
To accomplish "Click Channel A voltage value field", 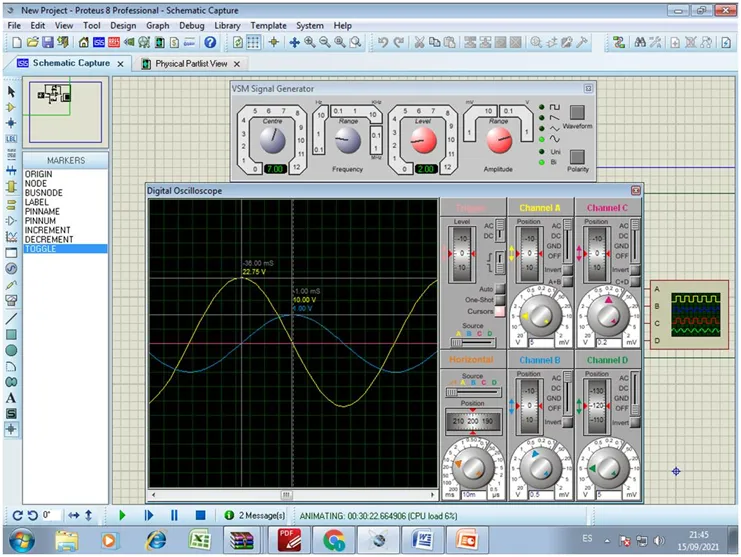I will [542, 342].
